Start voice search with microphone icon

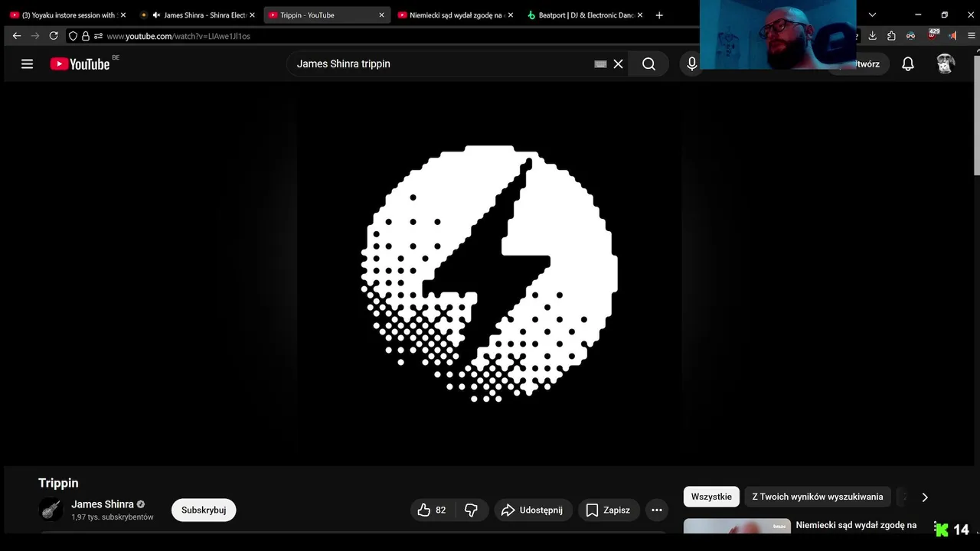pos(691,64)
